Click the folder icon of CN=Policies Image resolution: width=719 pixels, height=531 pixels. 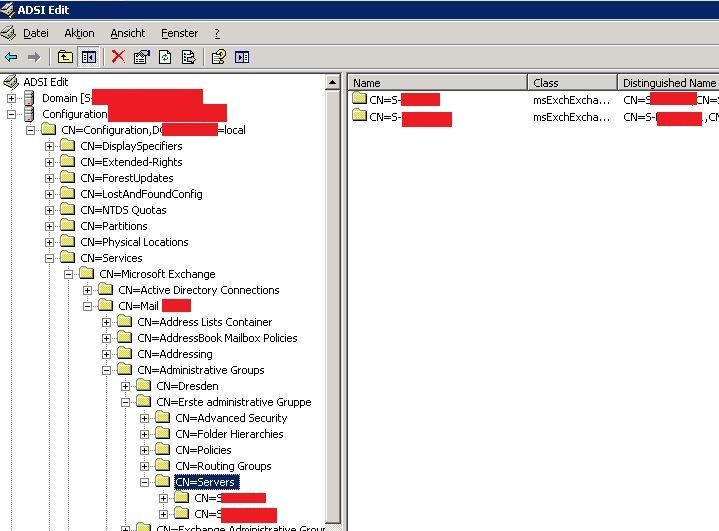[162, 449]
